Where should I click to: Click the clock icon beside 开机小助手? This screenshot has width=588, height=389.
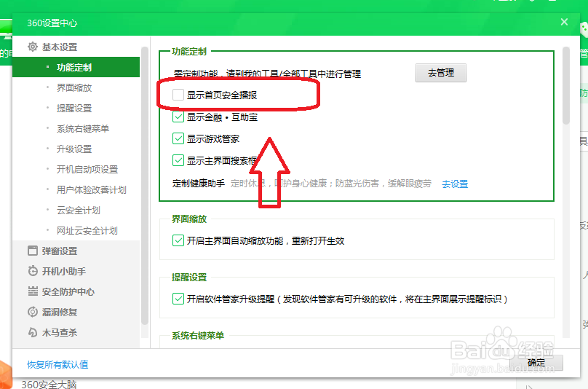coord(33,271)
